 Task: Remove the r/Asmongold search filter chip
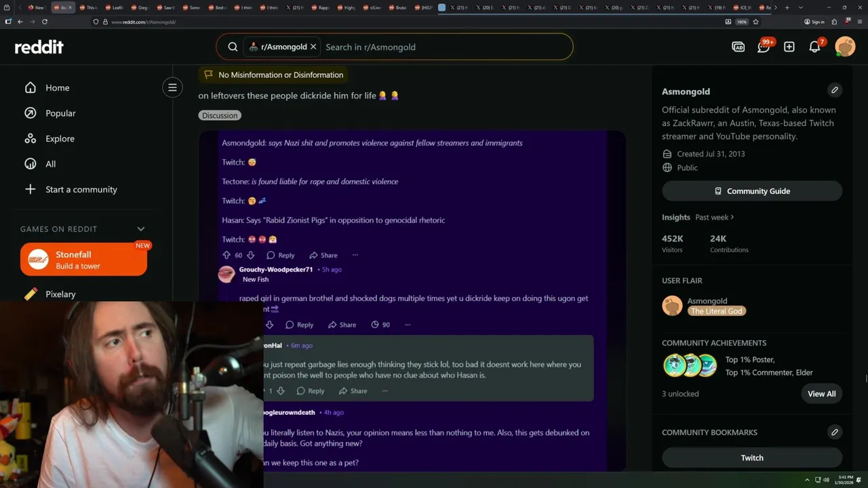click(x=313, y=47)
